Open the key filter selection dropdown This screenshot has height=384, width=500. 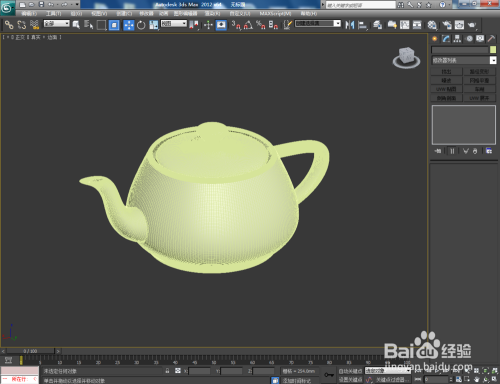coord(387,371)
